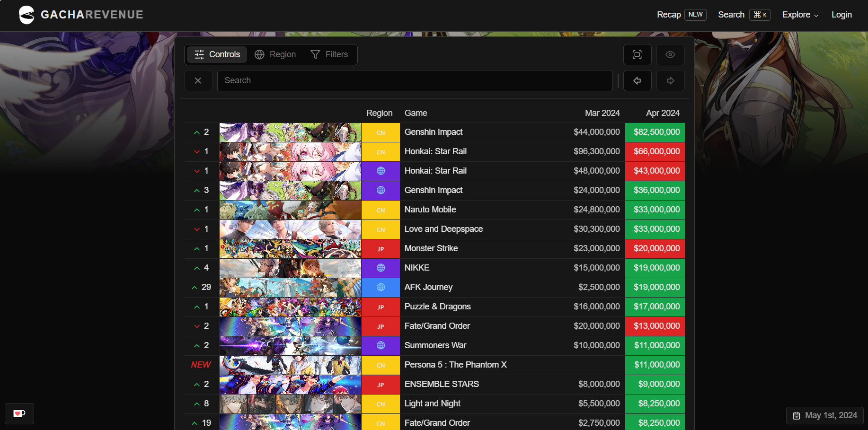
Task: Toggle the CN region badge on Genshin Impact
Action: point(380,132)
